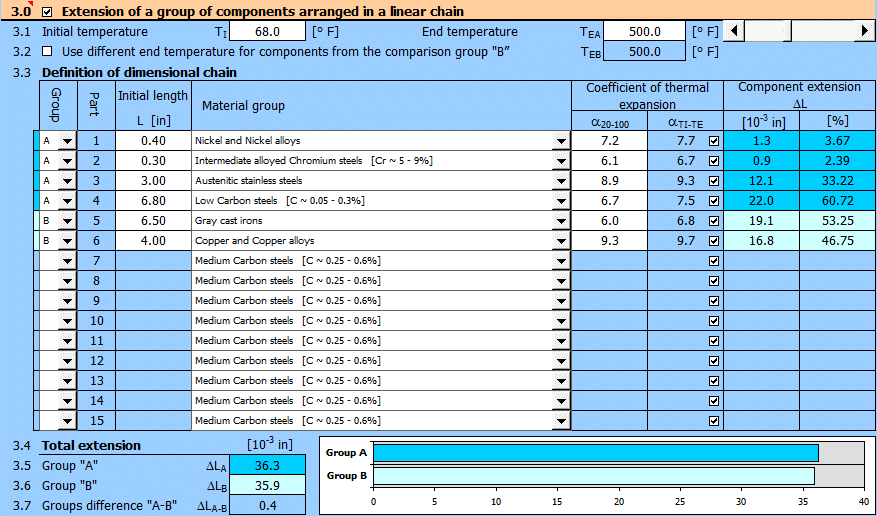Click the Group A bar in the chart
Image resolution: width=877 pixels, height=516 pixels.
point(596,453)
